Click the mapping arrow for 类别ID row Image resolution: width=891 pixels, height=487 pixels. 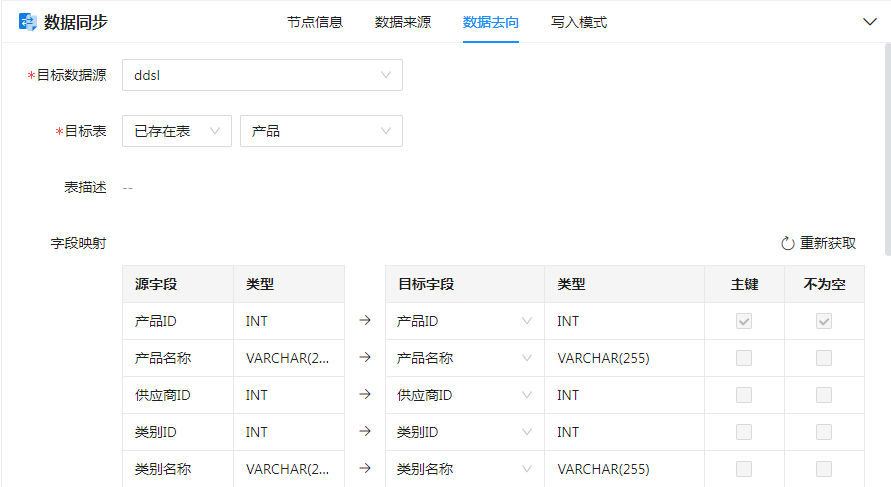[x=365, y=432]
